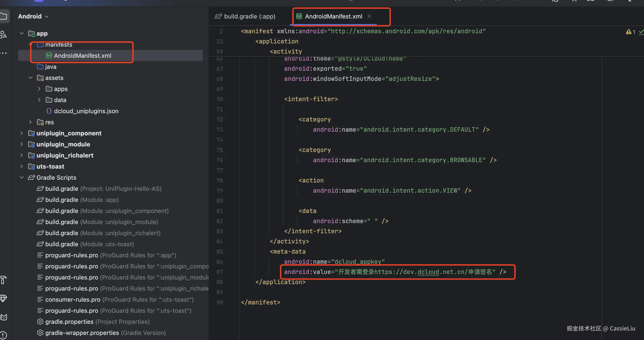Image resolution: width=644 pixels, height=340 pixels.
Task: Click the More tool windows ellipsis
Action: pyautogui.click(x=3, y=53)
